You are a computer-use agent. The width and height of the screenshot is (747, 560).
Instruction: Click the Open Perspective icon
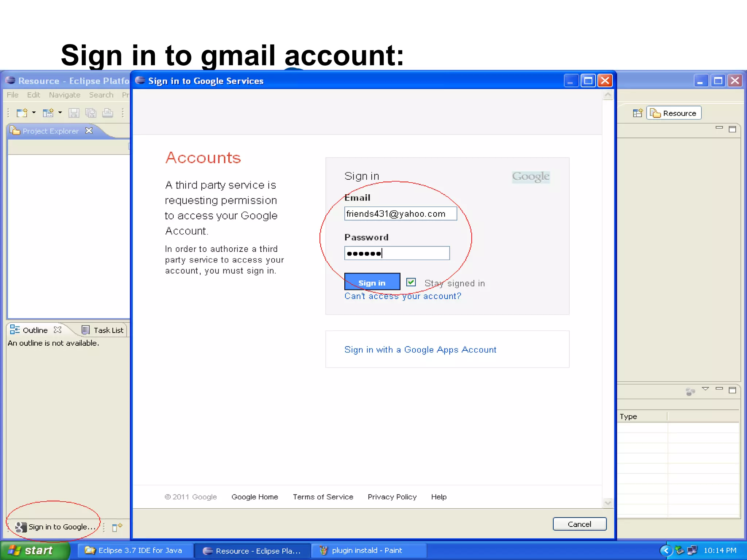coord(638,113)
